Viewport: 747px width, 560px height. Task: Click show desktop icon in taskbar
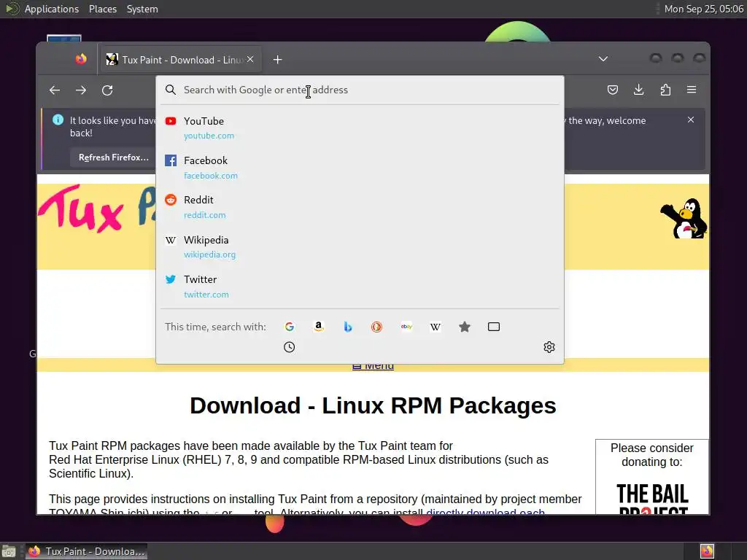(x=9, y=551)
